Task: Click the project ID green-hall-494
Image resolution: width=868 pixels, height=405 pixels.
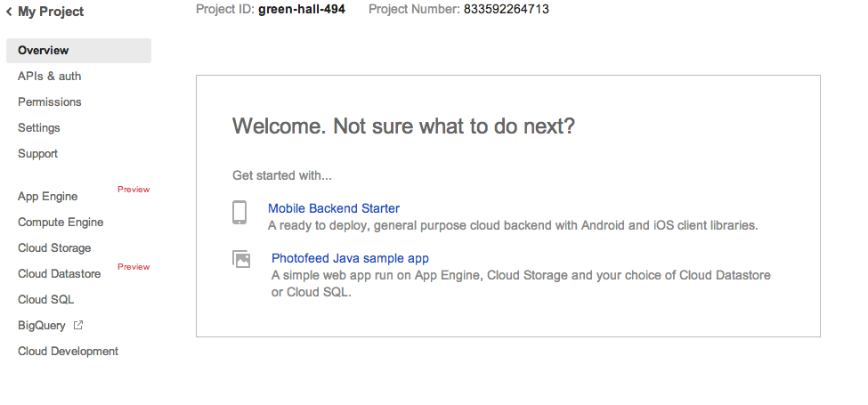Action: tap(302, 10)
